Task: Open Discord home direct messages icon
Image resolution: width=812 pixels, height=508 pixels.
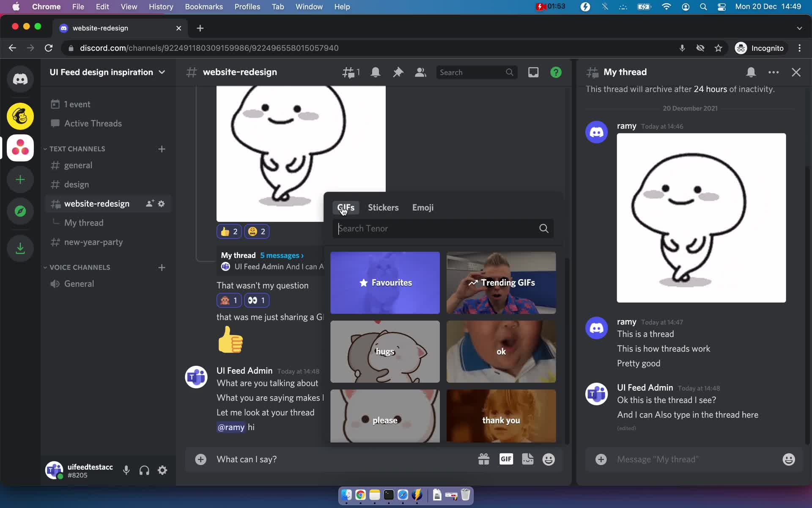Action: click(x=20, y=79)
